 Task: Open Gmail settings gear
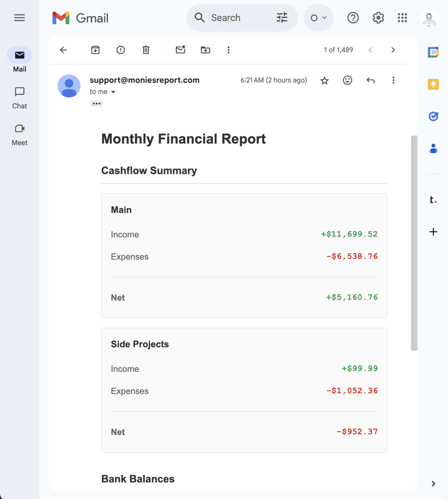point(378,18)
